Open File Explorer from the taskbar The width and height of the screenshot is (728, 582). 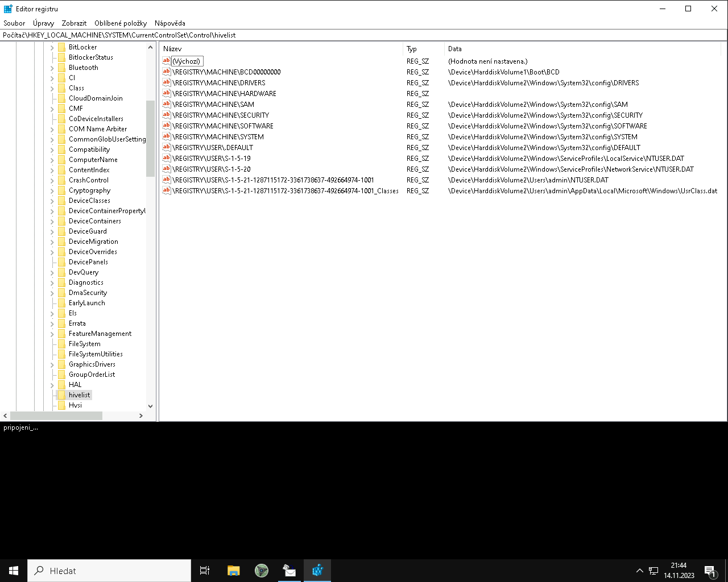click(233, 570)
